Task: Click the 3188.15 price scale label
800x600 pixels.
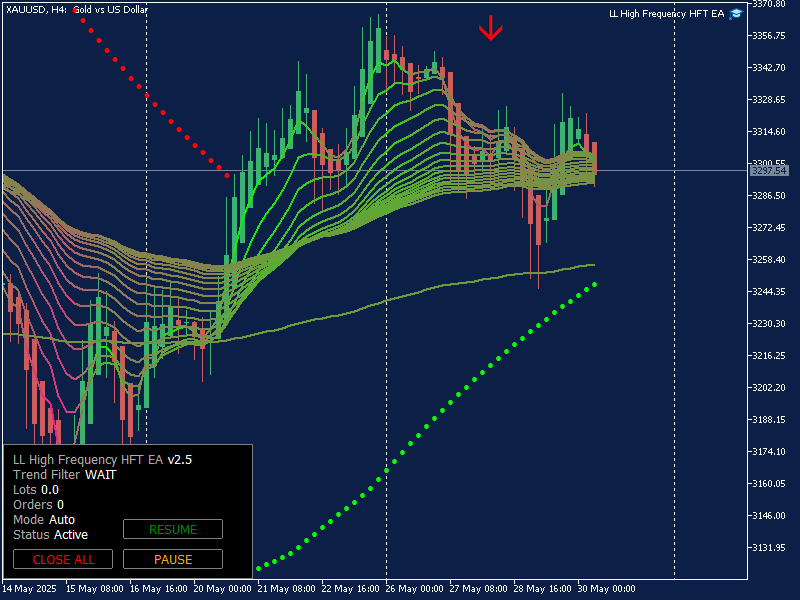Action: tap(769, 419)
